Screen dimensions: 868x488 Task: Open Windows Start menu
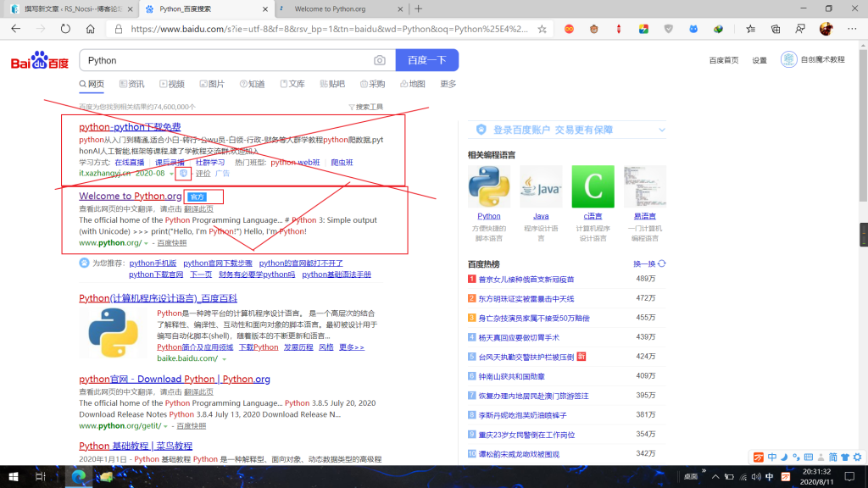pyautogui.click(x=14, y=476)
